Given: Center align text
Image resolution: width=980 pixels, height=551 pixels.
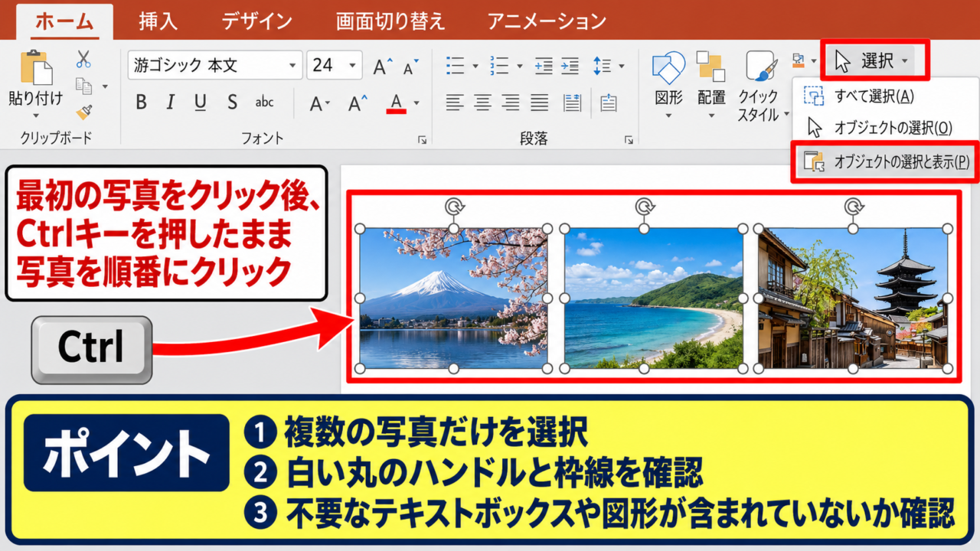Looking at the screenshot, I should (x=483, y=103).
